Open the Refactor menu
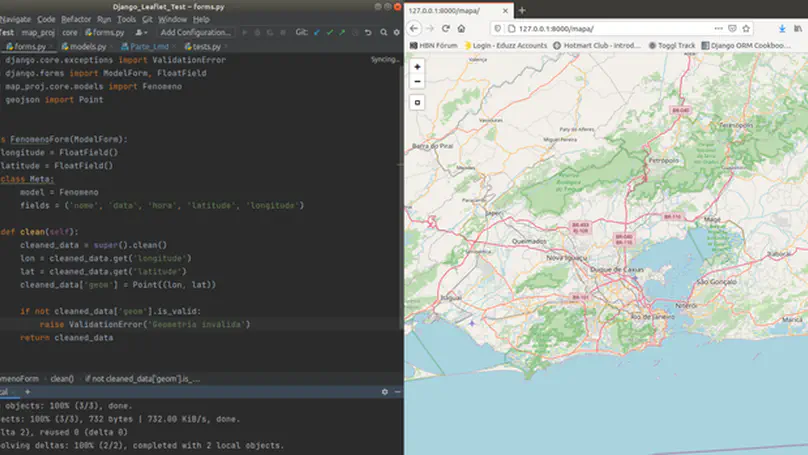Screen dimensions: 808x455 pyautogui.click(x=76, y=19)
